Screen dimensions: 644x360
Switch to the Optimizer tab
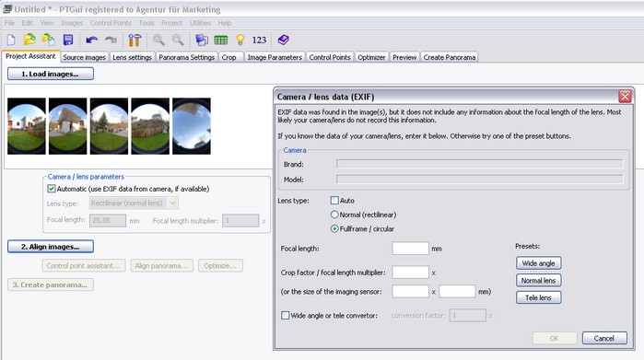pos(371,57)
